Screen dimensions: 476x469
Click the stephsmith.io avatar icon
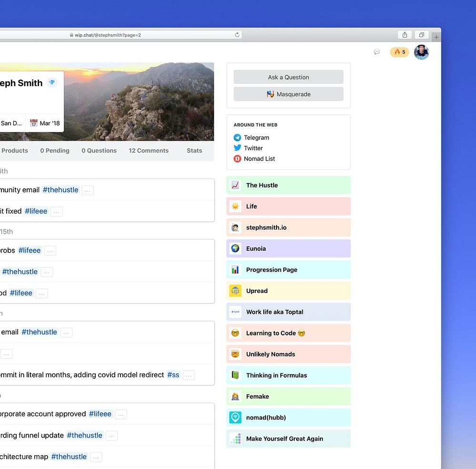pos(235,227)
